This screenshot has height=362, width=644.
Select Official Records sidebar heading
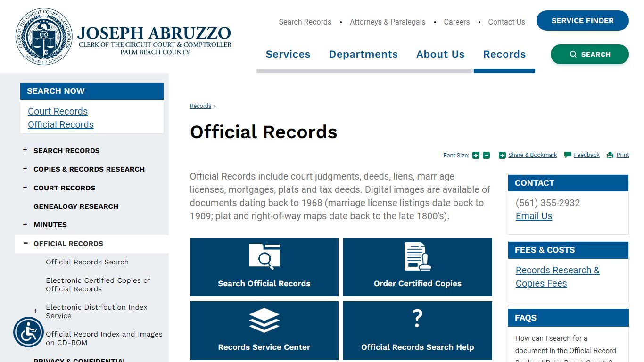tap(68, 244)
